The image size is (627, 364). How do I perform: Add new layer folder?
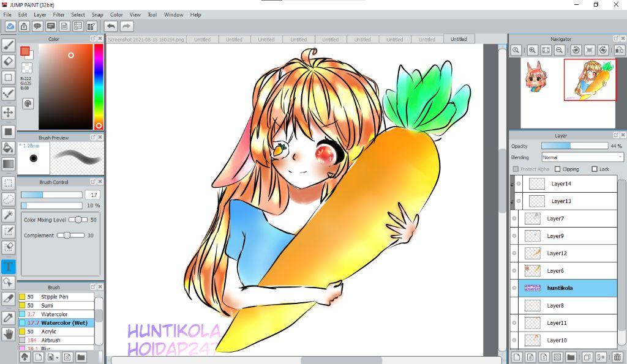(x=571, y=357)
